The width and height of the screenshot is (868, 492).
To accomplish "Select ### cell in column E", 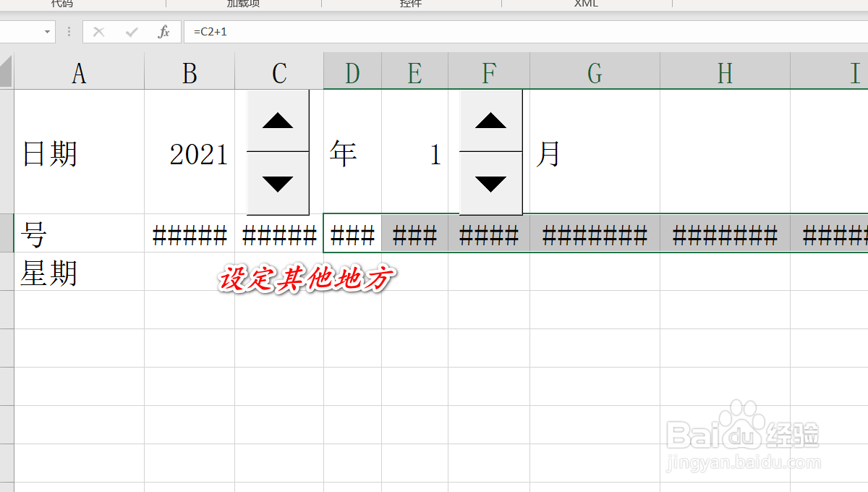I will pyautogui.click(x=414, y=233).
